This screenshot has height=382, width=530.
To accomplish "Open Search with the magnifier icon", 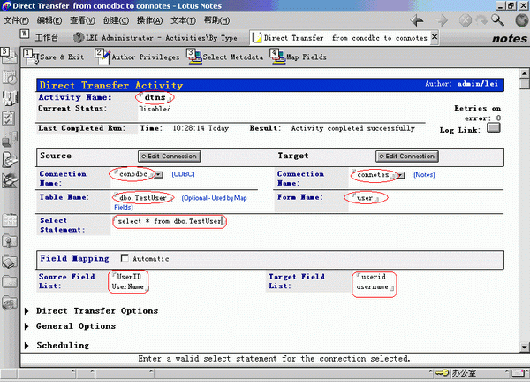I will (497, 20).
